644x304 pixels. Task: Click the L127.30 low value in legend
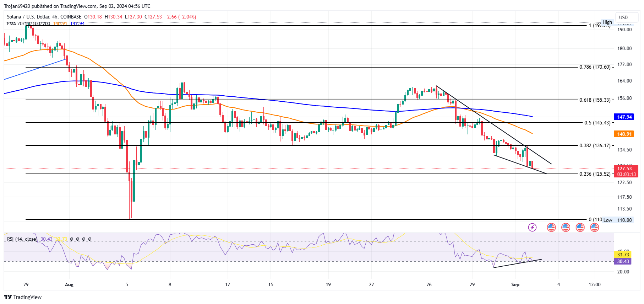tap(133, 17)
